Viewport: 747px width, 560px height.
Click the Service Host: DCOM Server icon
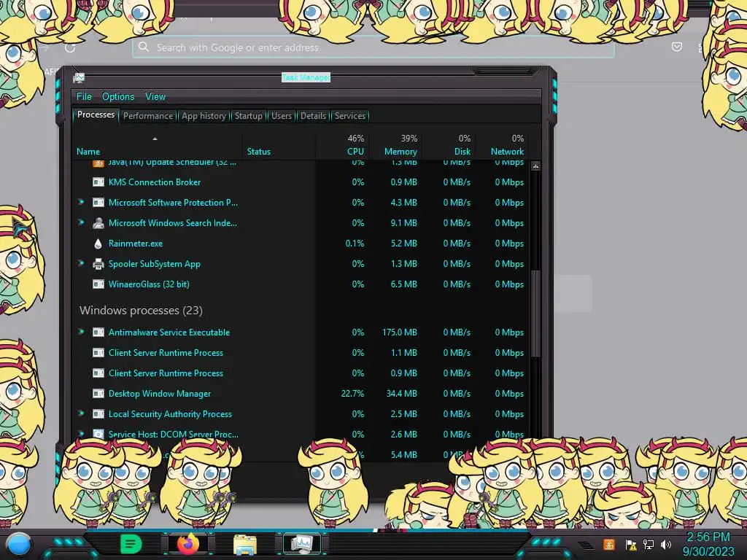click(98, 434)
